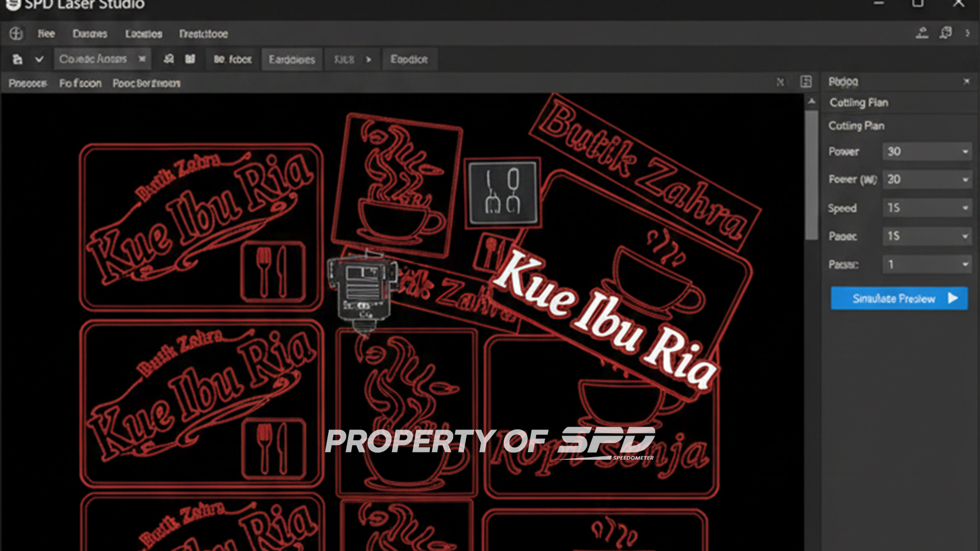Image resolution: width=980 pixels, height=551 pixels.
Task: Open the Passes dropdown showing 1
Action: 926,264
